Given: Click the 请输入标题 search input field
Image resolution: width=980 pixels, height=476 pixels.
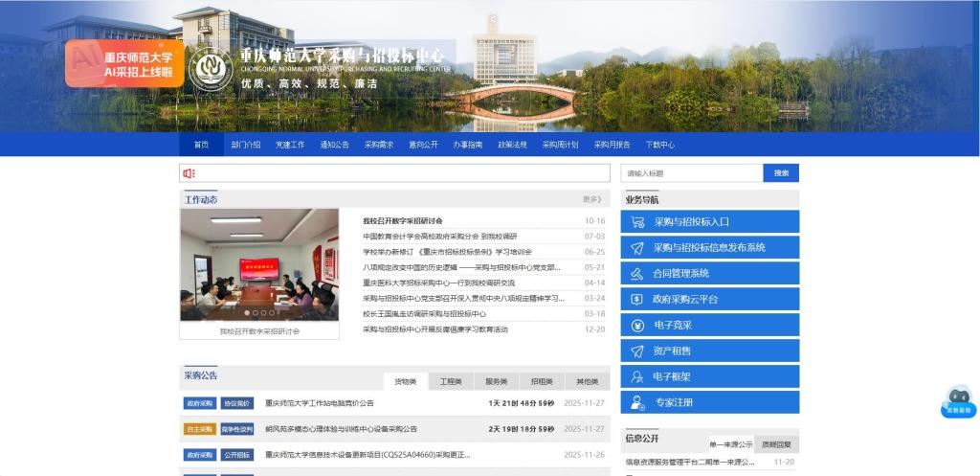Looking at the screenshot, I should [x=691, y=173].
